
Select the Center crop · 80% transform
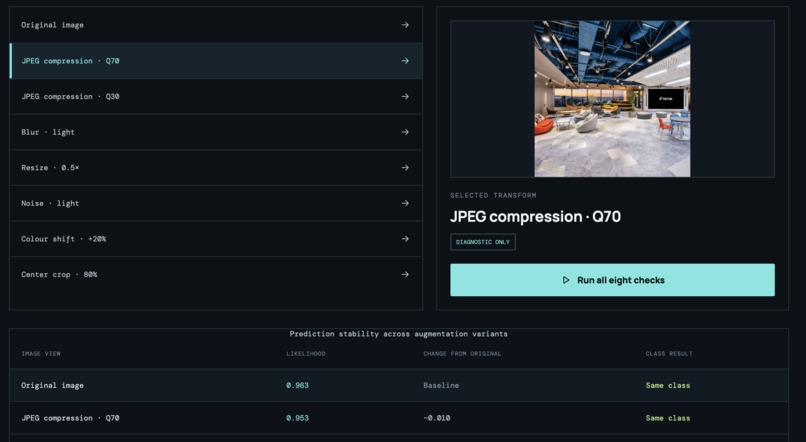tap(216, 274)
